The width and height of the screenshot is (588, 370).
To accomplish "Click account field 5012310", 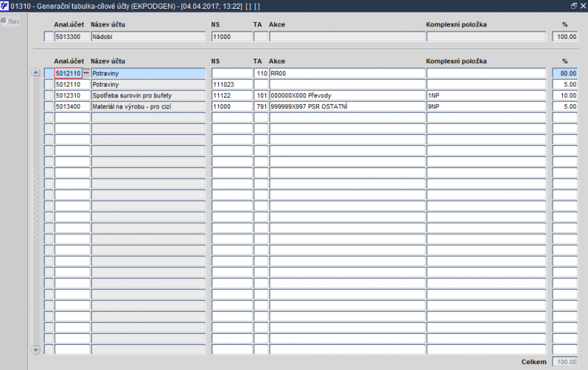I will pos(72,95).
